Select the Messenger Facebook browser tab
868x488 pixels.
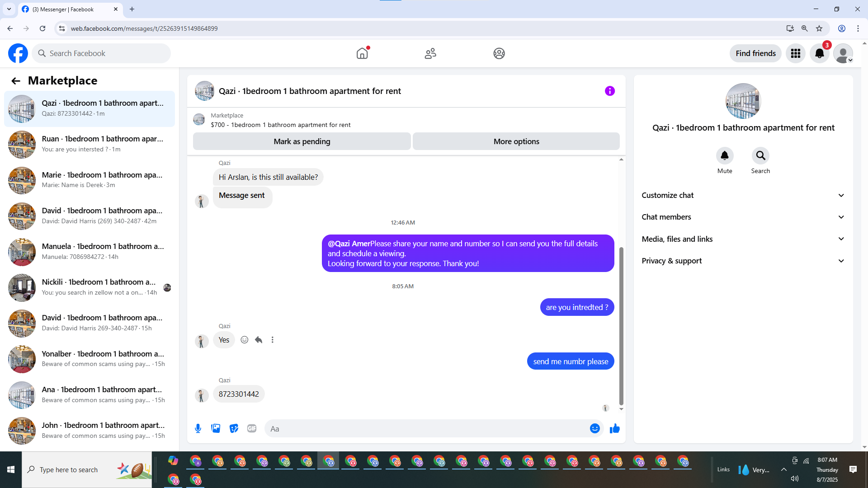pyautogui.click(x=70, y=9)
